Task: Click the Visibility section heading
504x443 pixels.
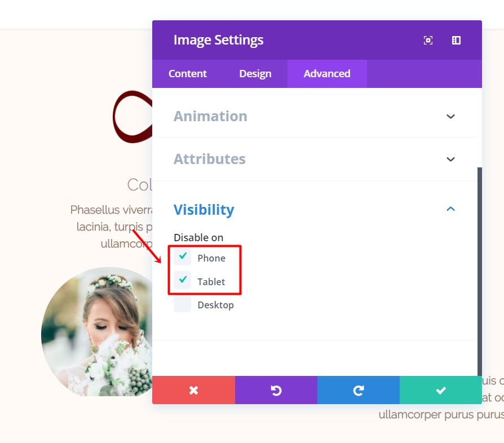Action: 204,210
